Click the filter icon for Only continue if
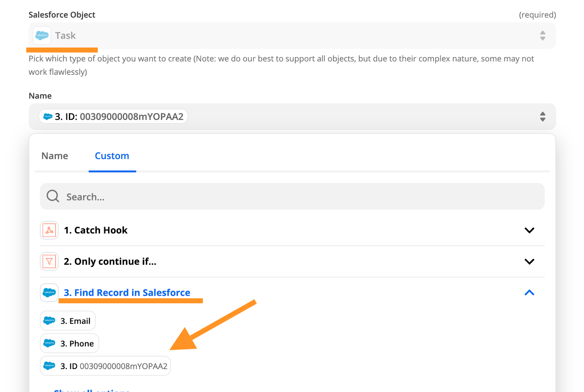The image size is (584, 392). pyautogui.click(x=49, y=261)
